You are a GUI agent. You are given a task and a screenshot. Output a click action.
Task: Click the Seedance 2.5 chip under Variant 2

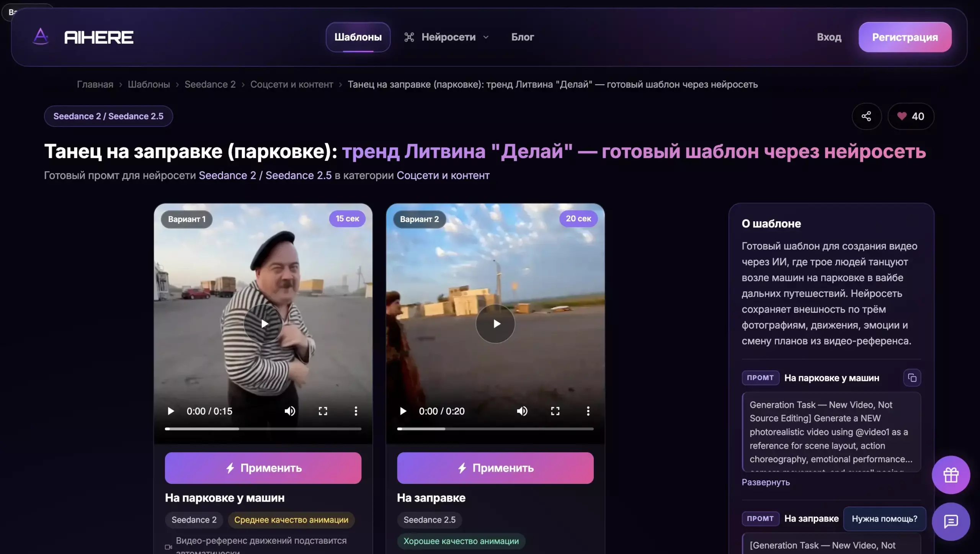coord(430,520)
